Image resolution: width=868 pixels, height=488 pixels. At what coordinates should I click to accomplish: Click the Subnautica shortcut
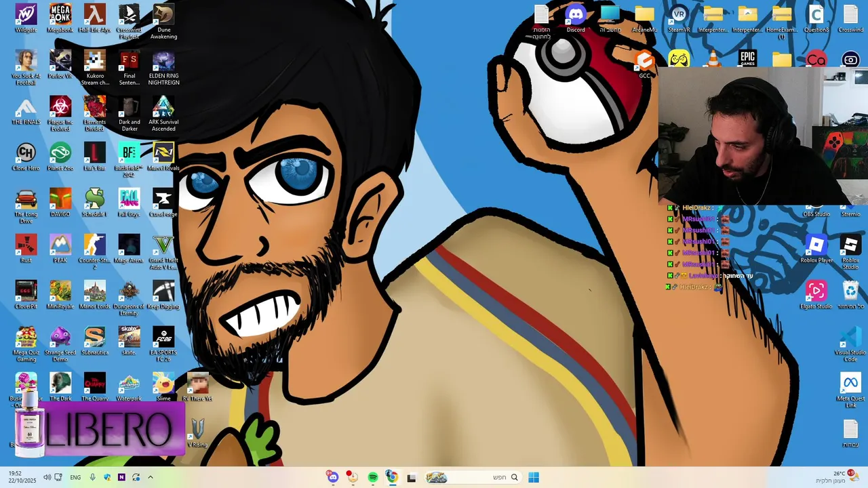[x=95, y=341]
